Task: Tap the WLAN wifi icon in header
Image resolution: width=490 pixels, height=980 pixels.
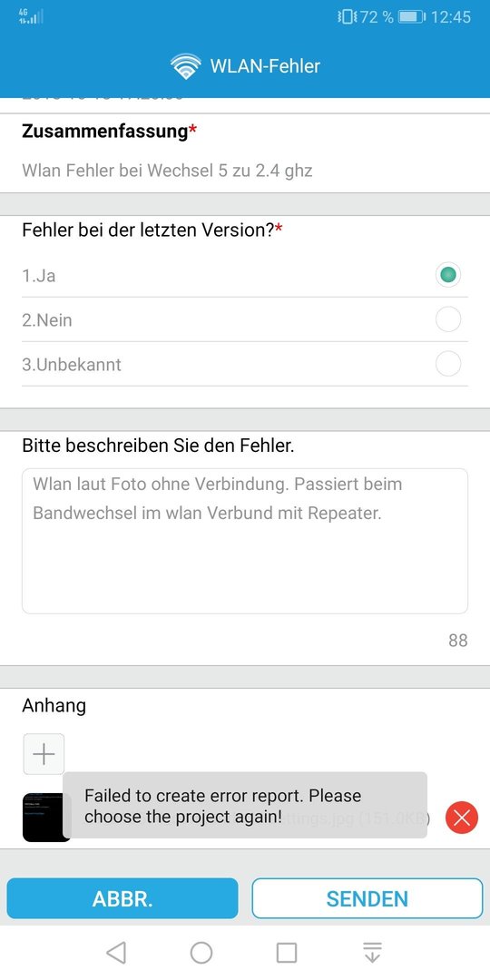Action: pos(186,66)
